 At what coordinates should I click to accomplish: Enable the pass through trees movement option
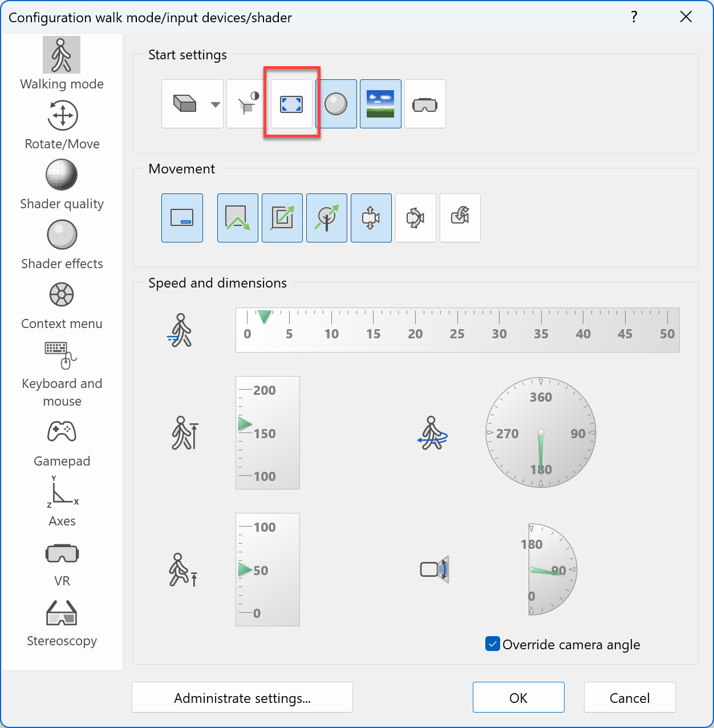[326, 218]
